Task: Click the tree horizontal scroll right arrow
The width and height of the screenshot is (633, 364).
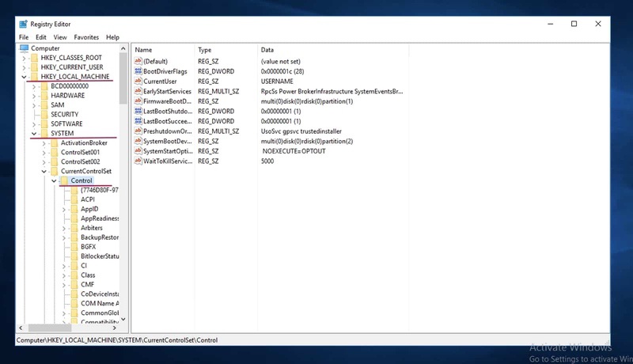Action: [x=114, y=328]
